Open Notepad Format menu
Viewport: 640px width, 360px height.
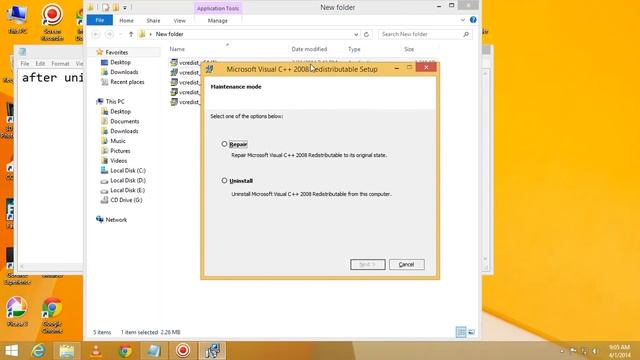[x=60, y=64]
